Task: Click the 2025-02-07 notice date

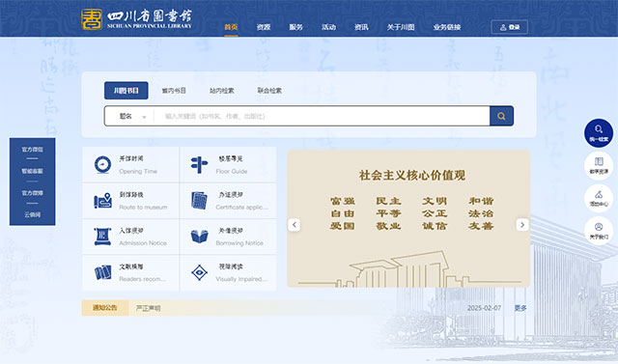Action: (484, 308)
